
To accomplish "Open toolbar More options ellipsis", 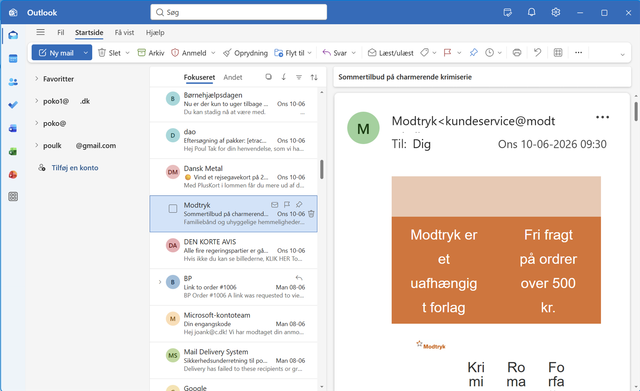I will (x=578, y=53).
